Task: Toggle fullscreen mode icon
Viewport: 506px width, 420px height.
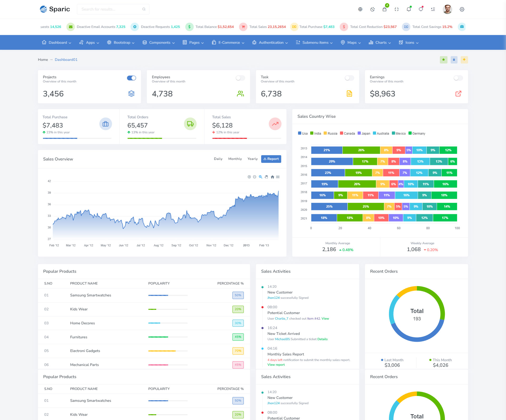Action: coord(397,9)
